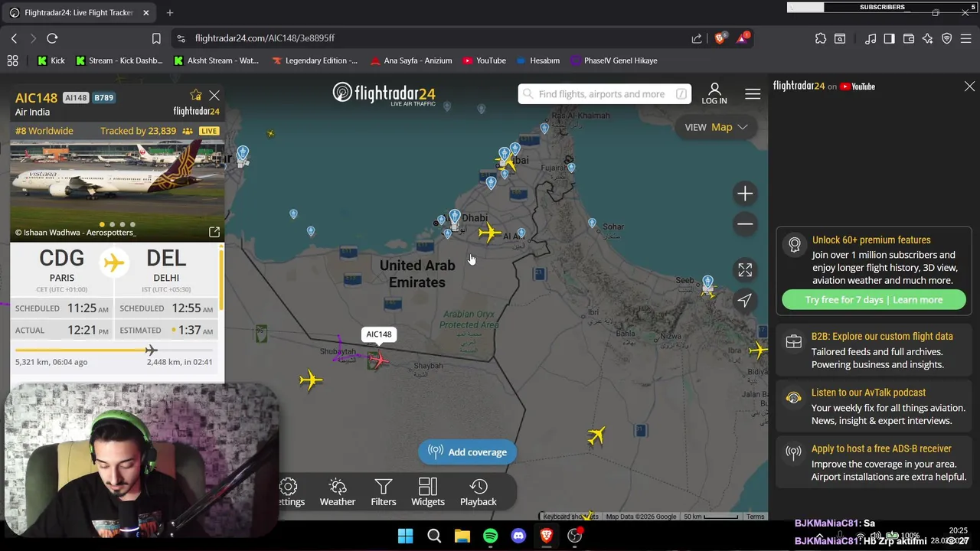Viewport: 980px width, 551px height.
Task: Open the Weather layer tool
Action: point(338,492)
